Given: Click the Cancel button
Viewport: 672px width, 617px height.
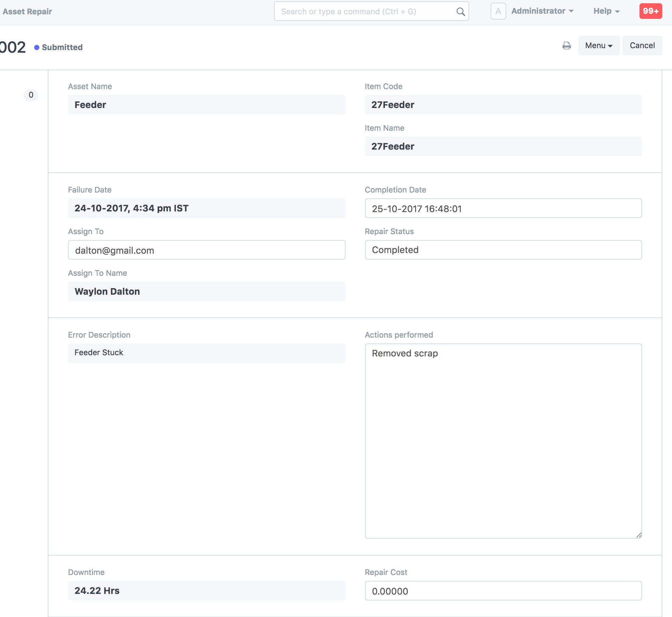Looking at the screenshot, I should click(642, 46).
